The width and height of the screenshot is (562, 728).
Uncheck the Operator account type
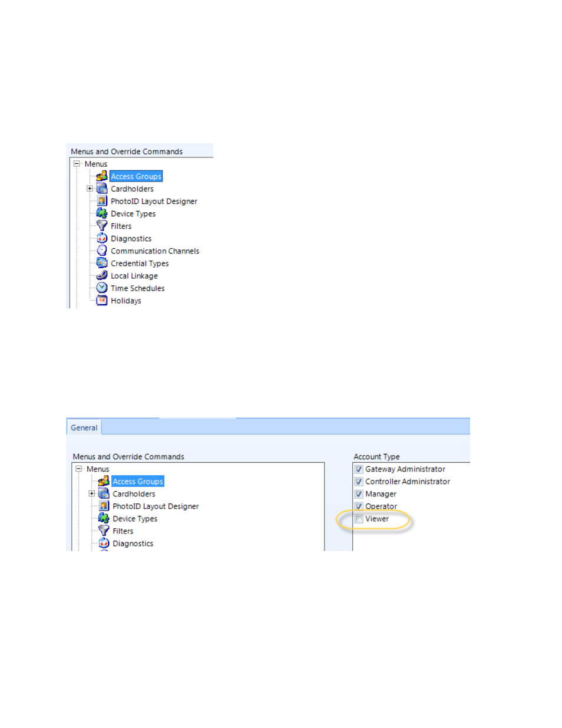pyautogui.click(x=359, y=506)
